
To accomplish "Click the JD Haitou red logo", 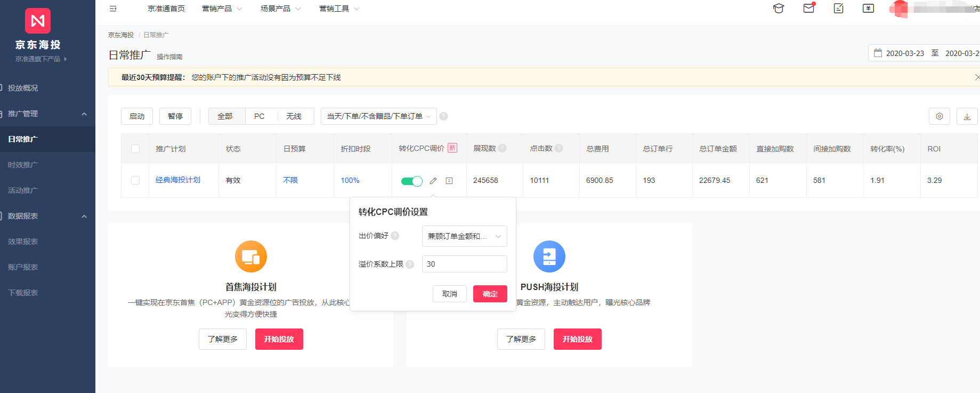I will [38, 21].
